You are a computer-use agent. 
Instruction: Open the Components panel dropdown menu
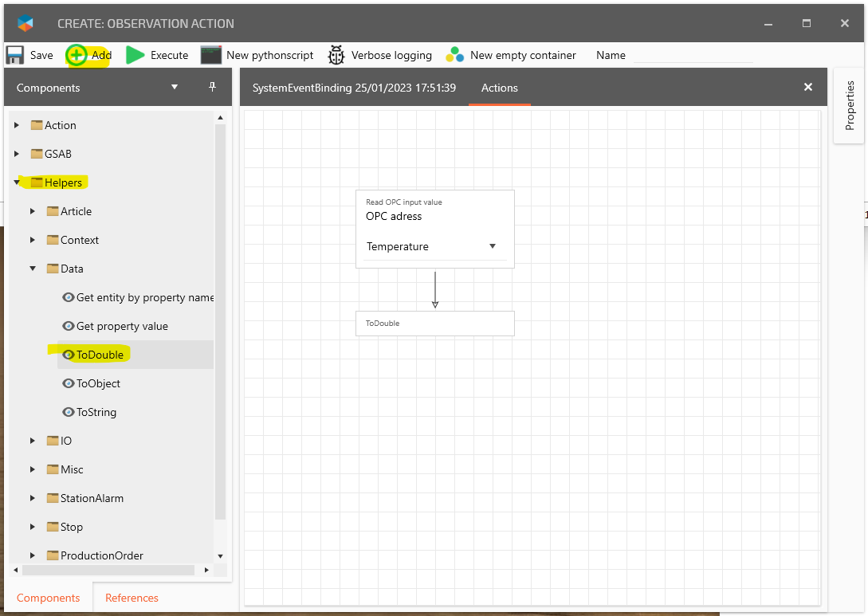point(175,87)
